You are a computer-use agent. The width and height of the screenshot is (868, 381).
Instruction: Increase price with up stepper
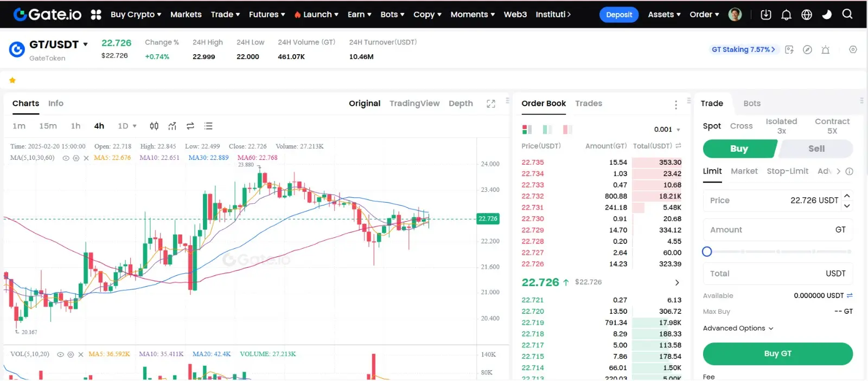[x=847, y=195]
